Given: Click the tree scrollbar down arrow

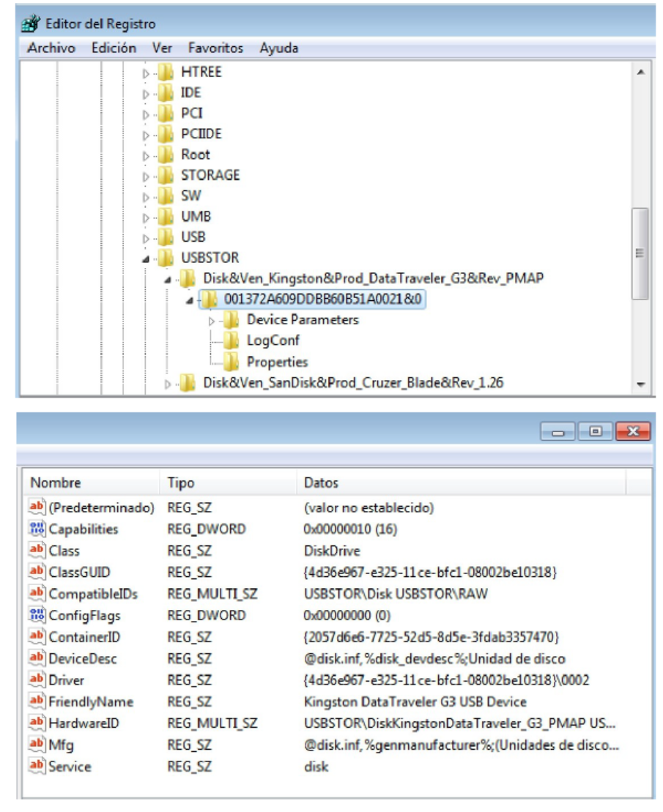Looking at the screenshot, I should point(641,385).
